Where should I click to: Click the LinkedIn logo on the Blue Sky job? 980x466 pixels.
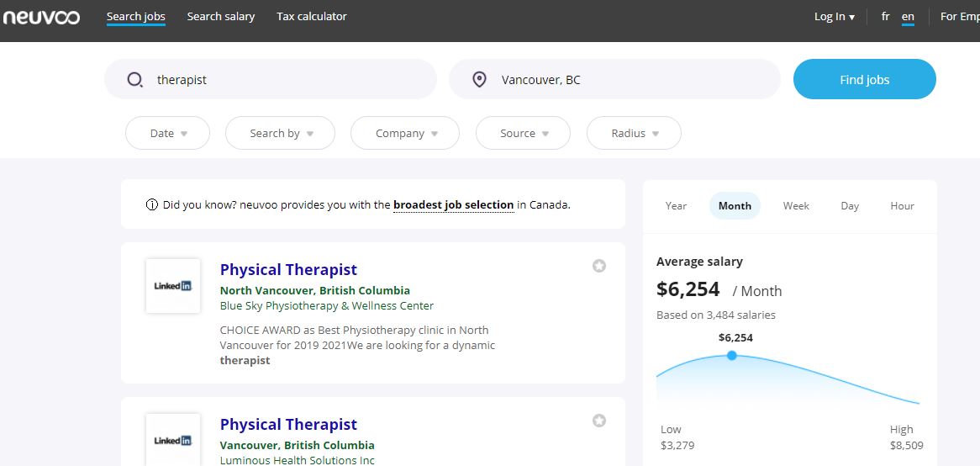173,286
